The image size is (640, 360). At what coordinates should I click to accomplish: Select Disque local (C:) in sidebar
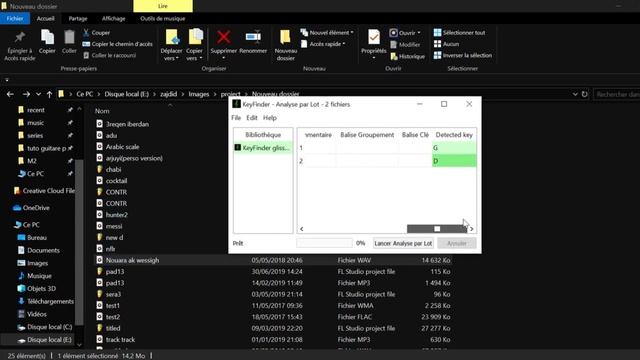45,327
